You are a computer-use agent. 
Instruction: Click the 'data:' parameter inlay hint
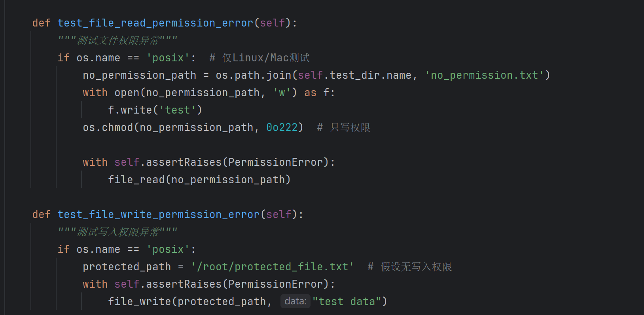tap(295, 301)
